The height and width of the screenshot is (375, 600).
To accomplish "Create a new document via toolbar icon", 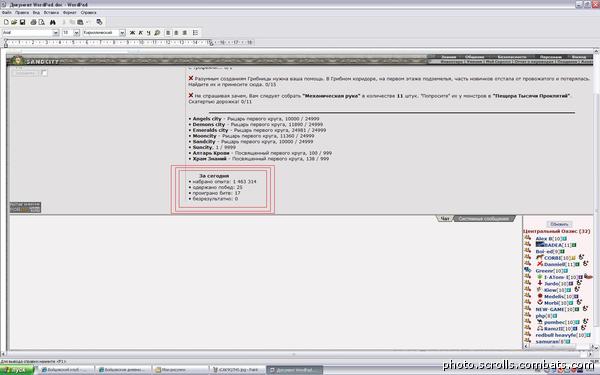I will pos(6,22).
